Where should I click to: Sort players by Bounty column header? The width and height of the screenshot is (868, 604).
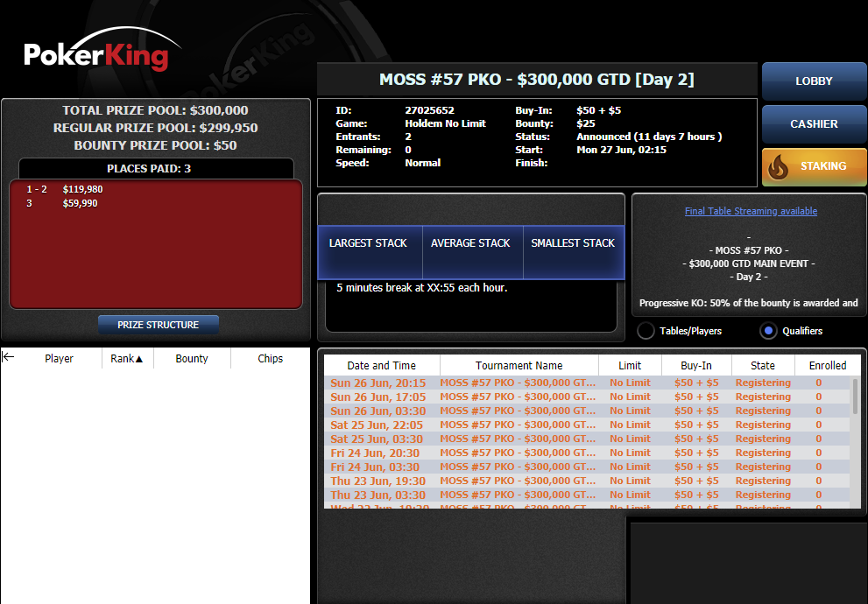click(192, 358)
